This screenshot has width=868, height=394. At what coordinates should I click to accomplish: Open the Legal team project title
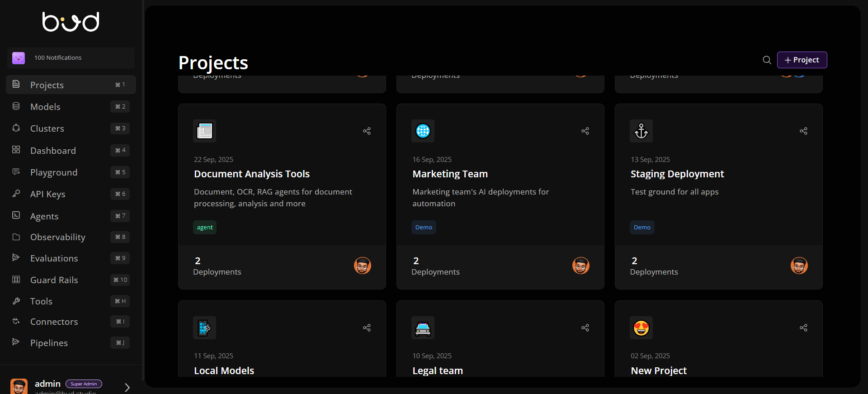(438, 370)
